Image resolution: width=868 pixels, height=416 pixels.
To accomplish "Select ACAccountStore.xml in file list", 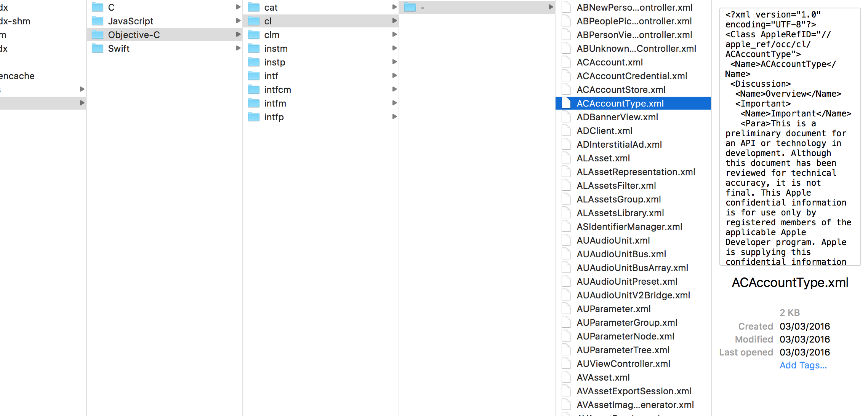I will pos(621,89).
